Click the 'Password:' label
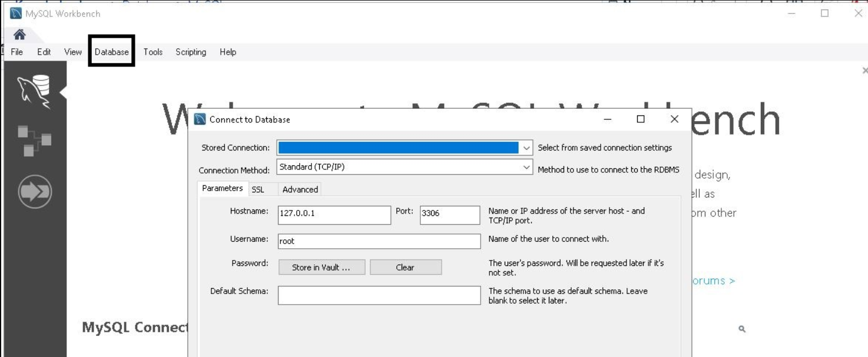868x357 pixels. 250,263
